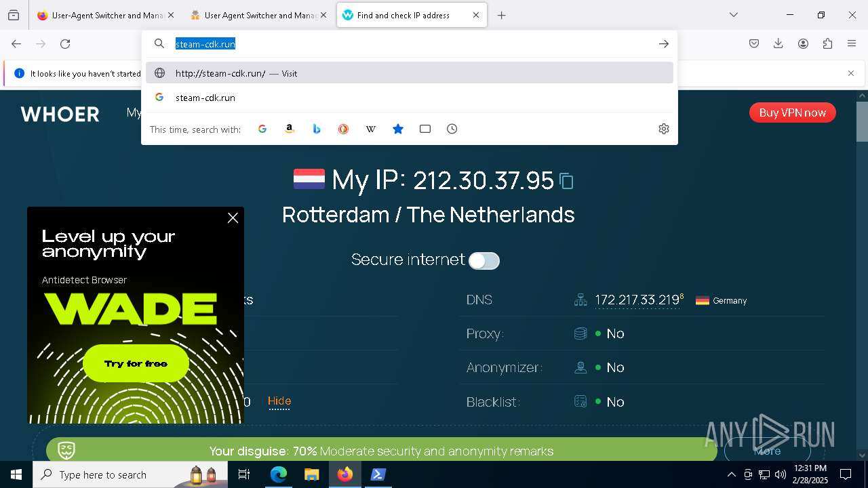Open File Explorer from taskbar
Screen dimensions: 868x488
coord(311,474)
